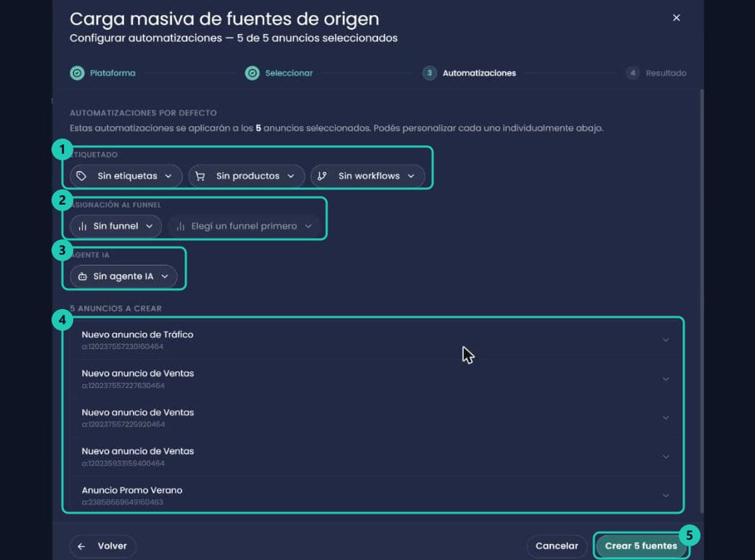Click ad ID a:120237557230160464

(x=122, y=347)
